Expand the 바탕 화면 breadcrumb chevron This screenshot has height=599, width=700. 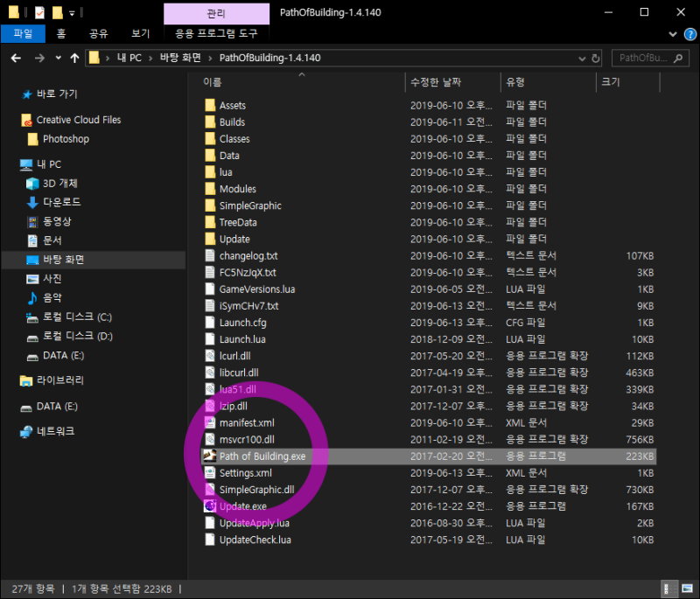[x=210, y=58]
